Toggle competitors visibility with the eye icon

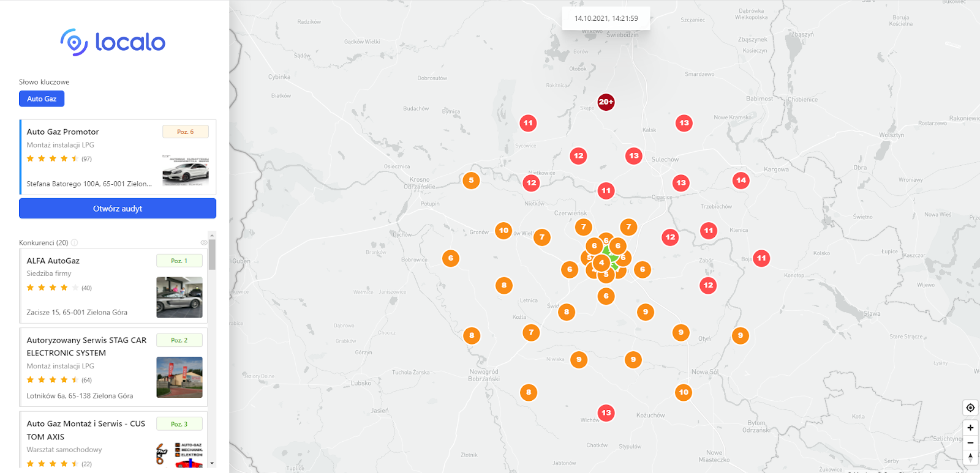(204, 243)
